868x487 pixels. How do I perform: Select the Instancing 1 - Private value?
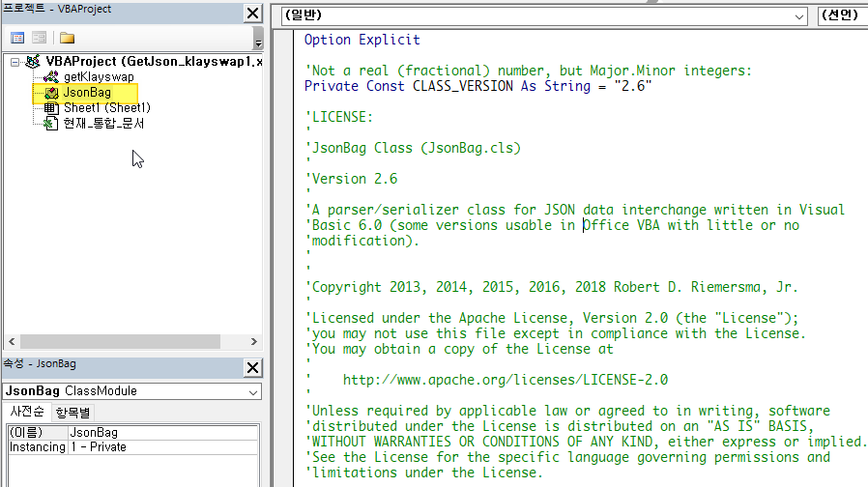[x=162, y=446]
